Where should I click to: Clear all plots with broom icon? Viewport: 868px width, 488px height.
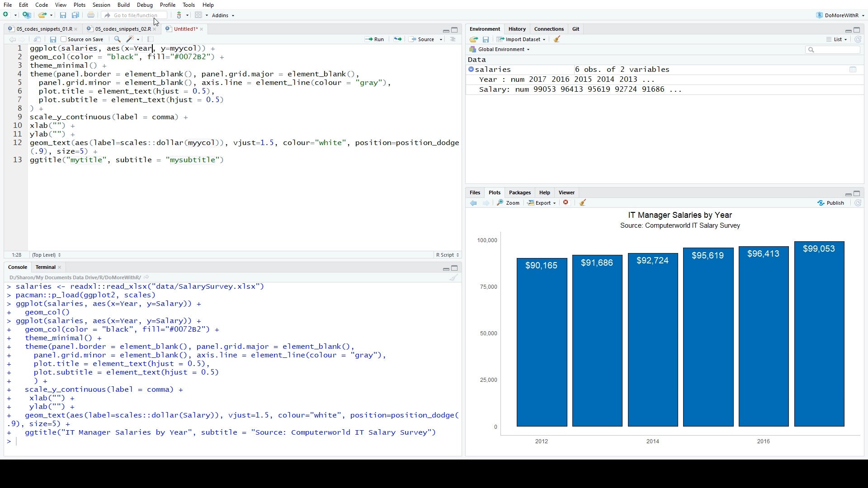coord(583,203)
